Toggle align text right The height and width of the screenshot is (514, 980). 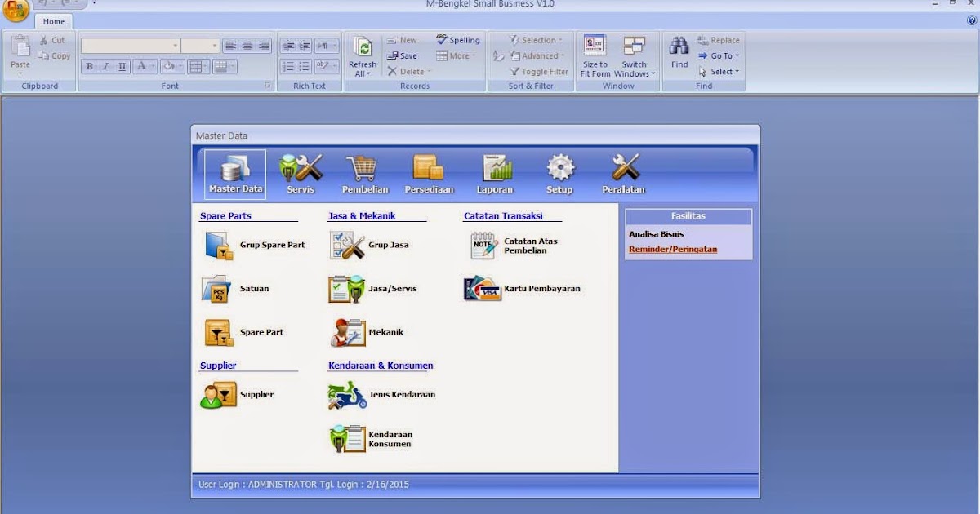[263, 46]
